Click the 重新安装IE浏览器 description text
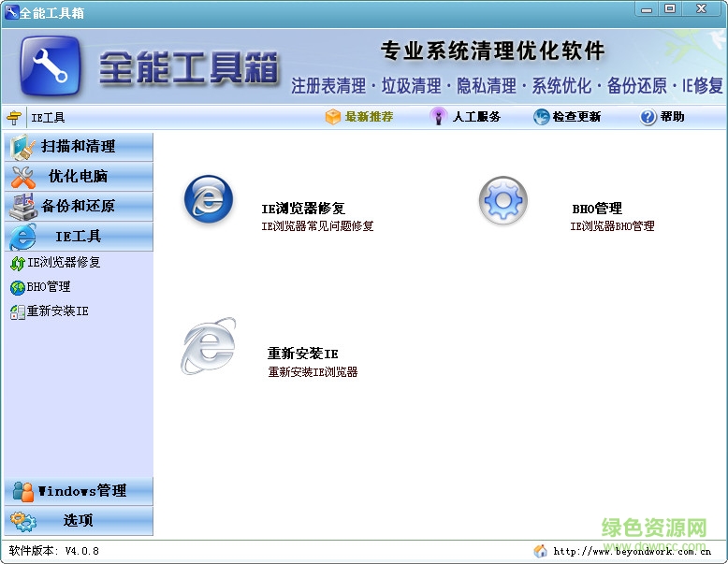 [x=313, y=372]
